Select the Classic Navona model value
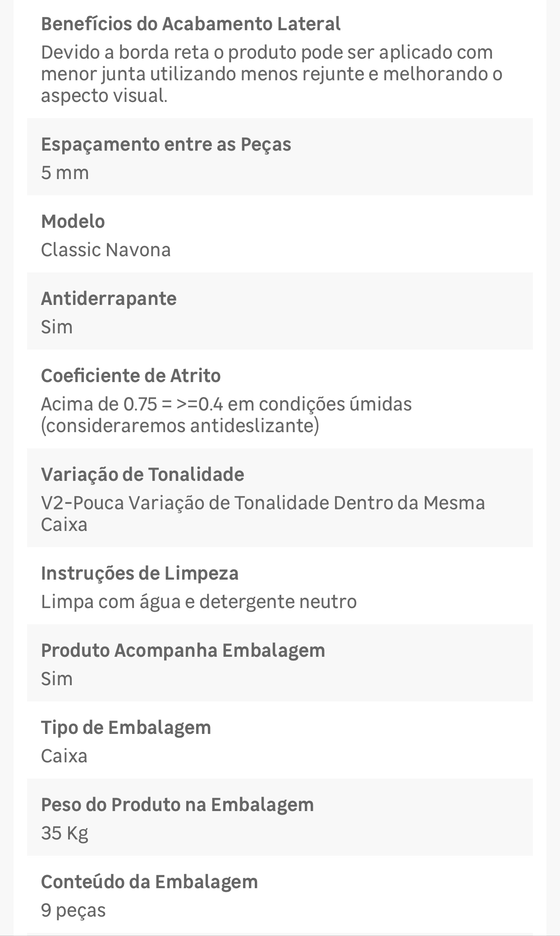The height and width of the screenshot is (936, 560). (x=106, y=250)
